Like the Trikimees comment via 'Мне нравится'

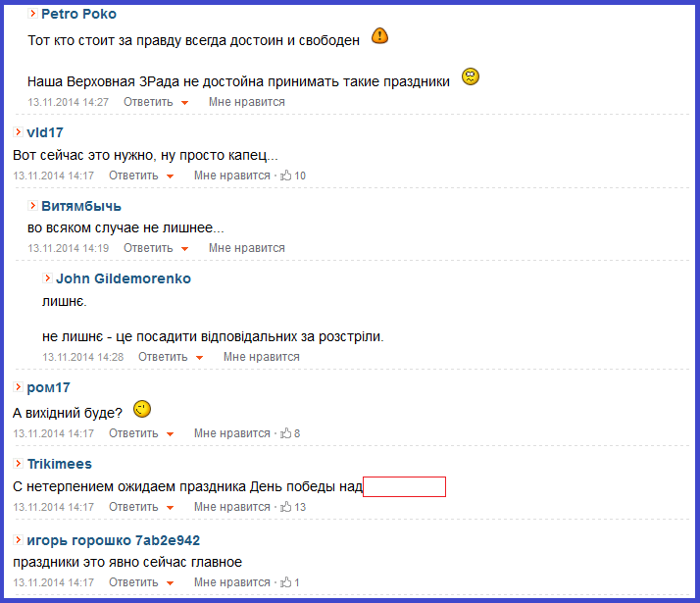231,507
